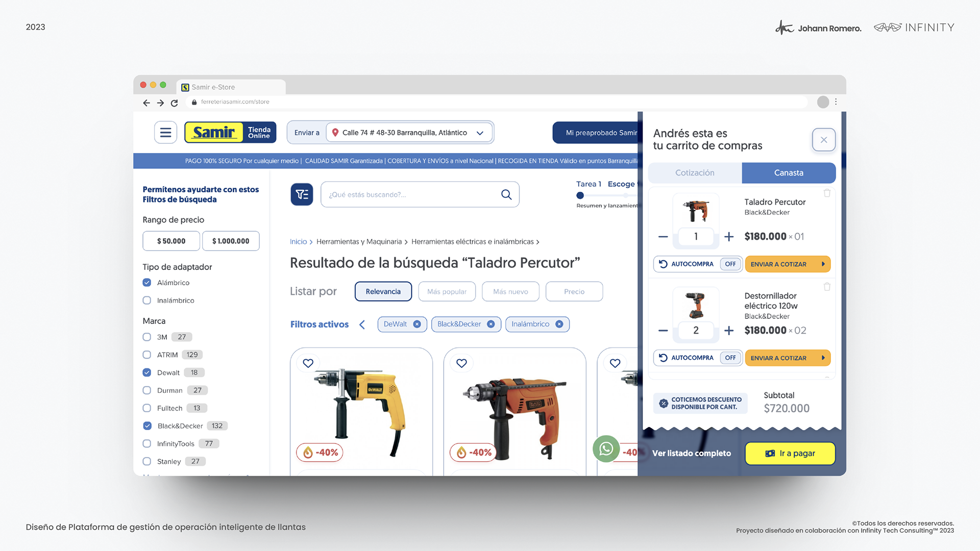Click Tarea 1 progress marker dot
Viewport: 980px width, 551px height.
point(580,195)
